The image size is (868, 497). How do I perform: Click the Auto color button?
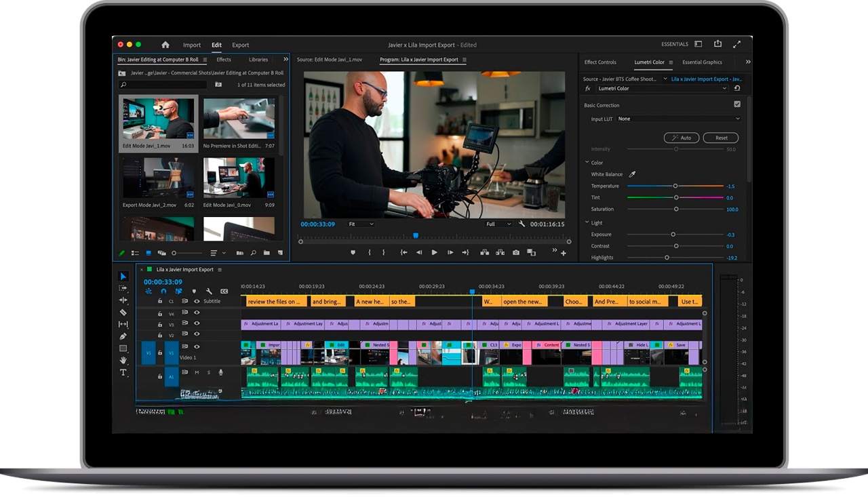click(x=682, y=138)
